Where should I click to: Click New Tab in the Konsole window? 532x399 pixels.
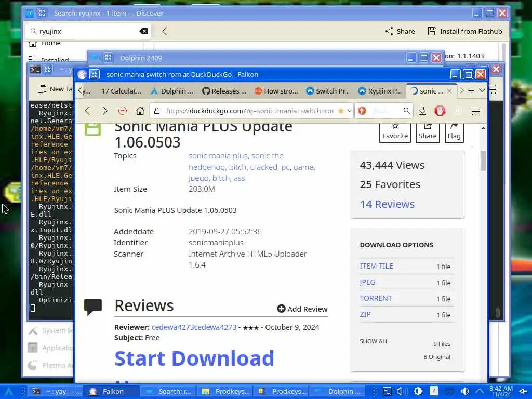(55, 89)
